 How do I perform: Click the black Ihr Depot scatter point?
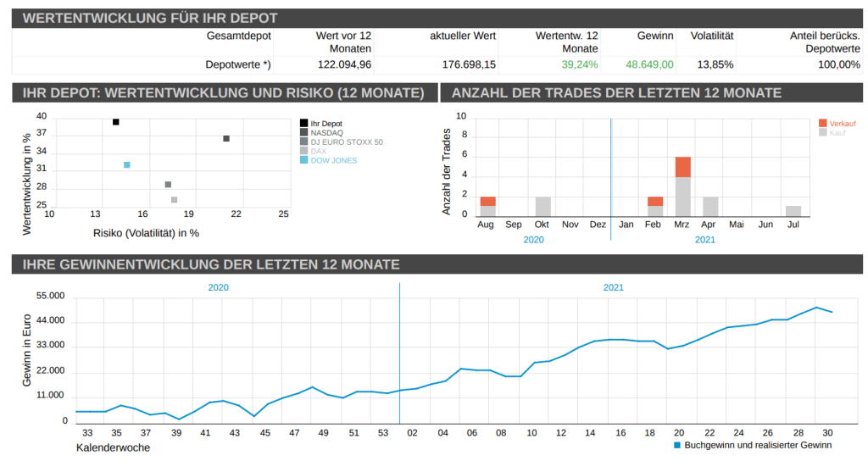[x=116, y=122]
